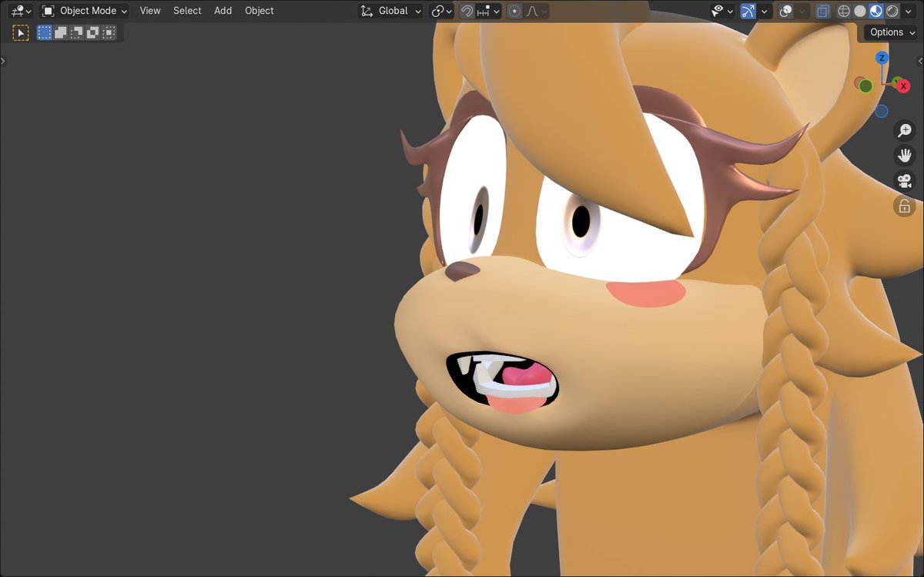Select extend selection mode

(x=61, y=32)
